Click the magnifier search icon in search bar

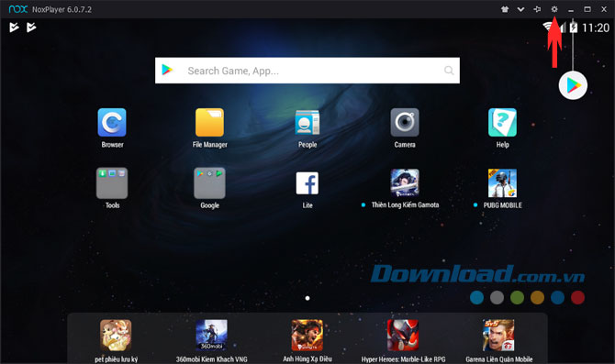[449, 71]
